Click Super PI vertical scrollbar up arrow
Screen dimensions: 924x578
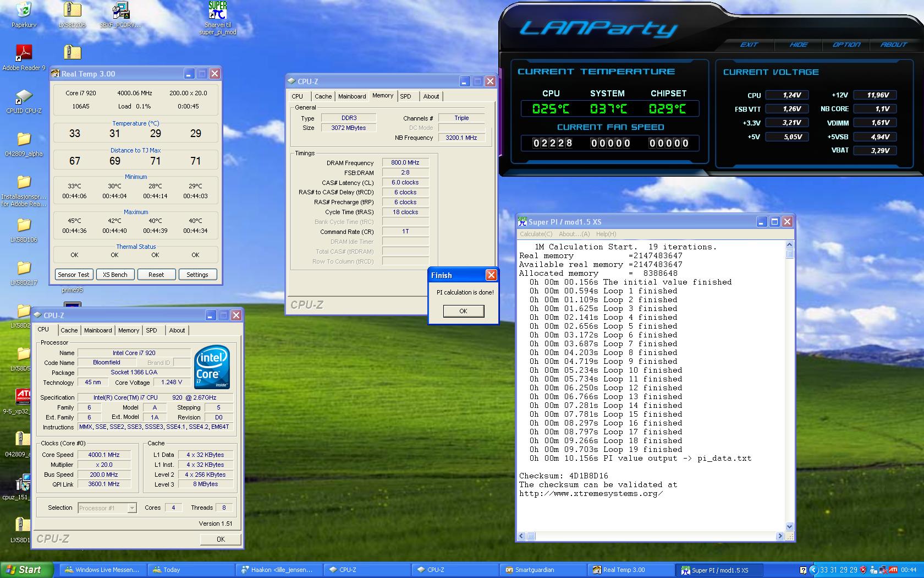[x=790, y=244]
